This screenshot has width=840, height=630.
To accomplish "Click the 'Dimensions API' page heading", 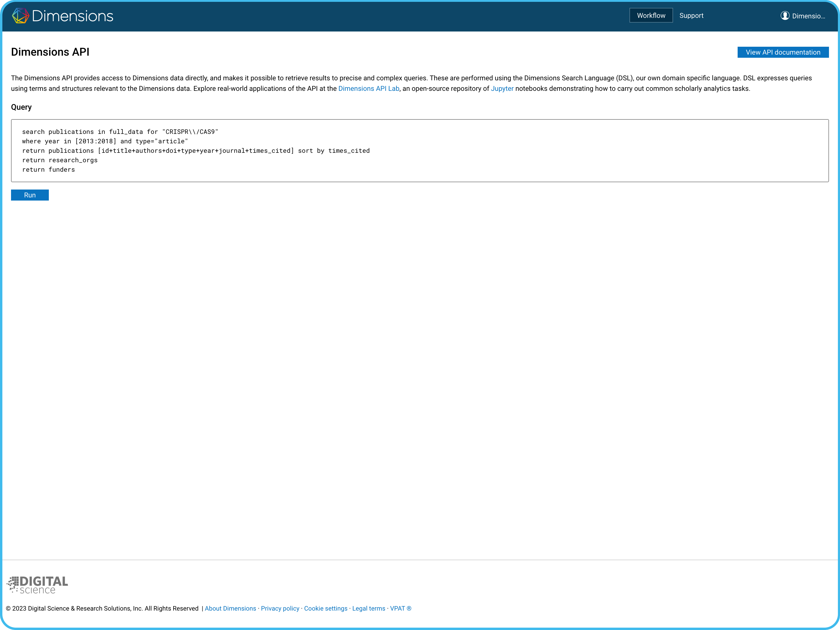I will [x=50, y=52].
